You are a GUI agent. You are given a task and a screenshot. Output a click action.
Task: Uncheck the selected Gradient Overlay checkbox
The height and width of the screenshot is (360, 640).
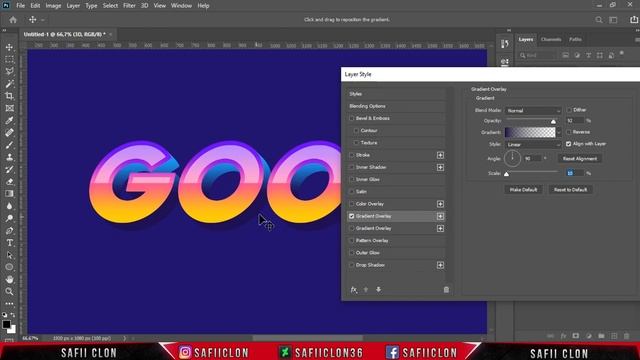[351, 216]
